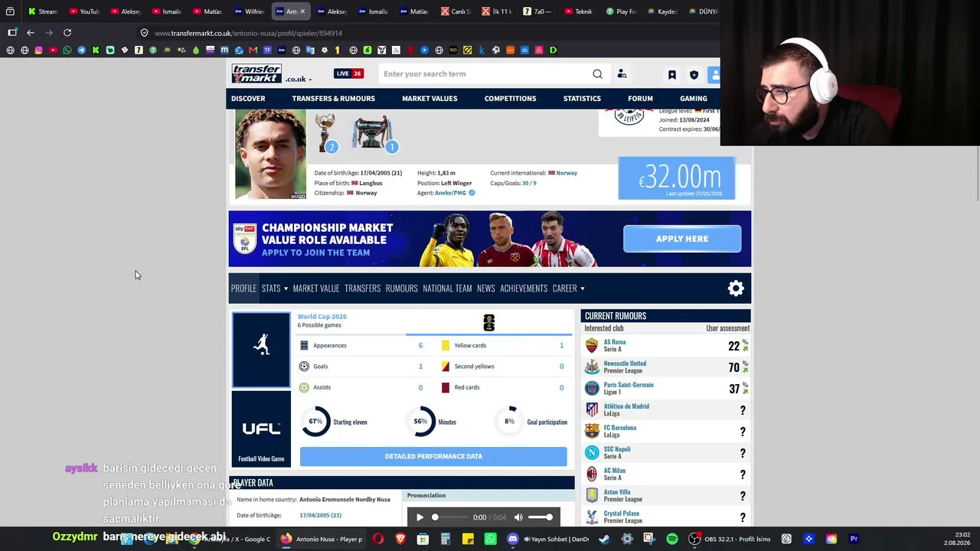This screenshot has height=551, width=980.
Task: Click the first trophy icon with badge 2
Action: [325, 133]
